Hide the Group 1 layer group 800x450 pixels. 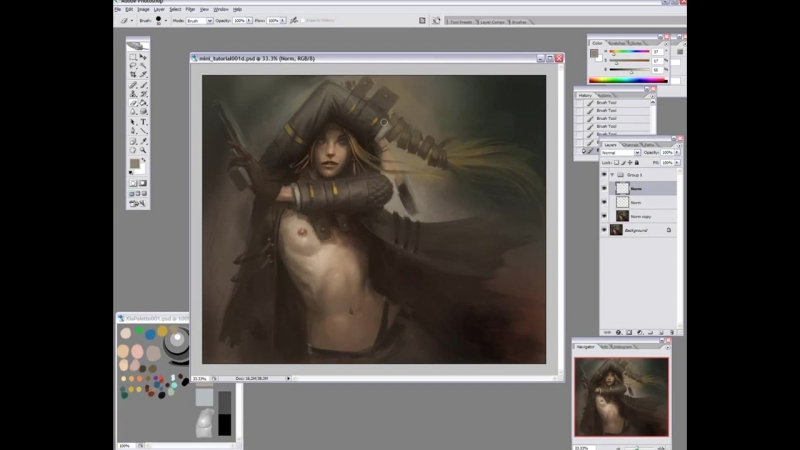(x=604, y=174)
